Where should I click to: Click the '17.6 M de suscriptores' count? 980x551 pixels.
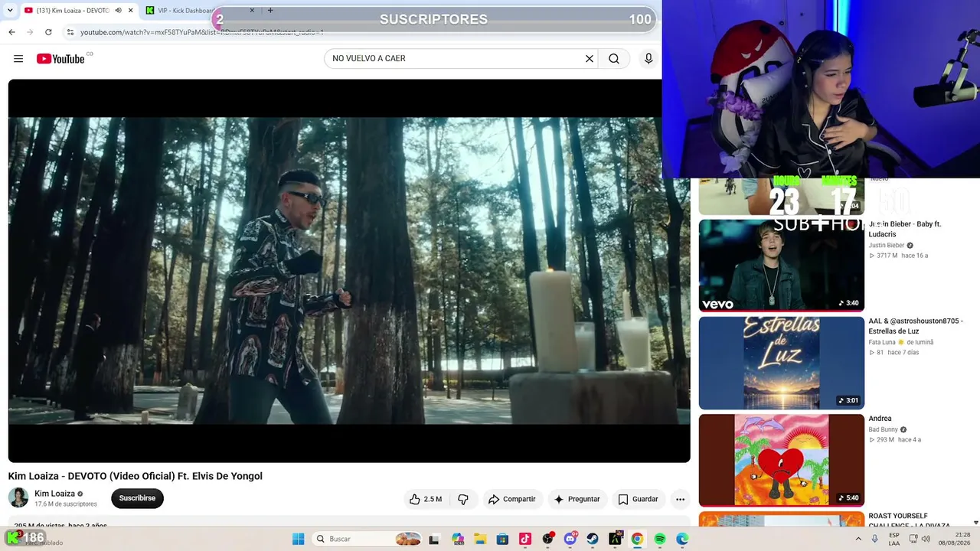[66, 504]
